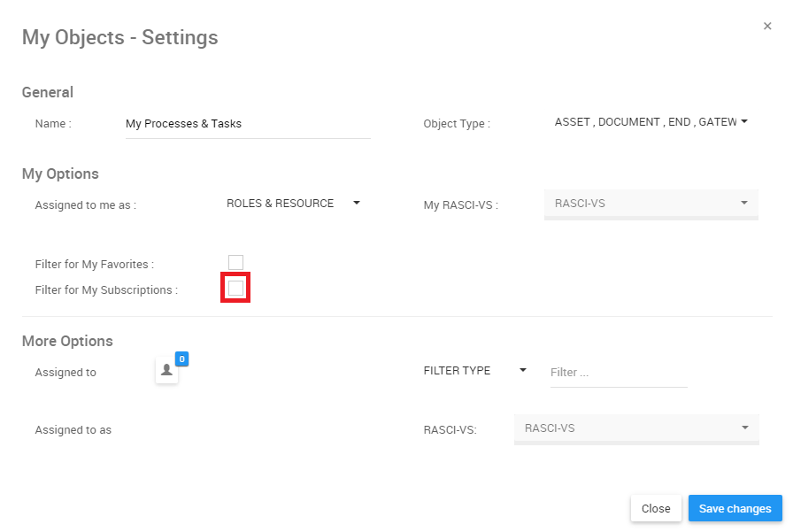Focus the Filter ... text input
The height and width of the screenshot is (532, 793).
click(x=618, y=373)
